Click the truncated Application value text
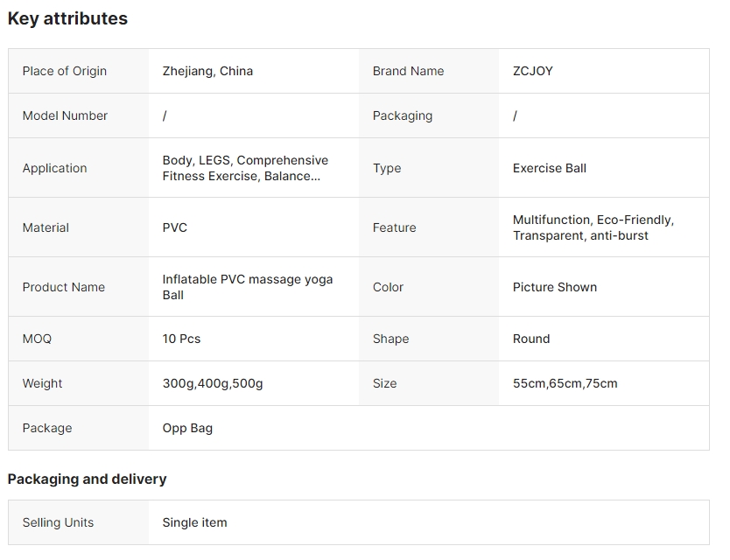 [x=244, y=168]
